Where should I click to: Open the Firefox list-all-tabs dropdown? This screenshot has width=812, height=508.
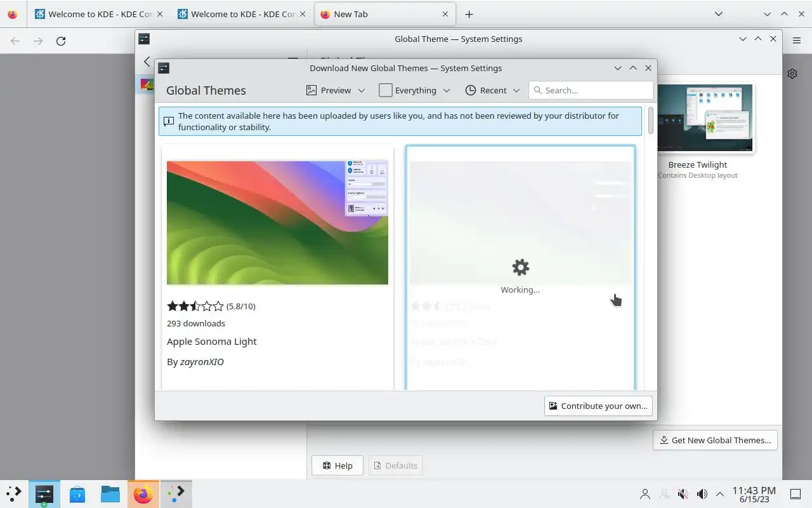click(x=719, y=14)
